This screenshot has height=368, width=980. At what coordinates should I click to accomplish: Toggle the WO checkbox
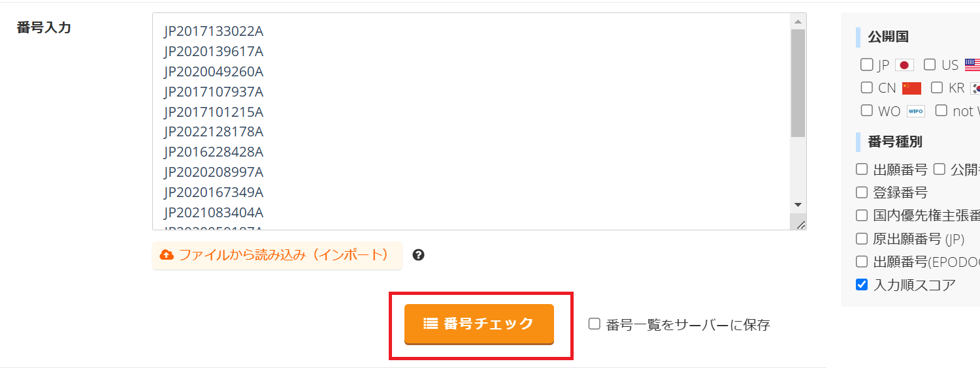coord(866,110)
